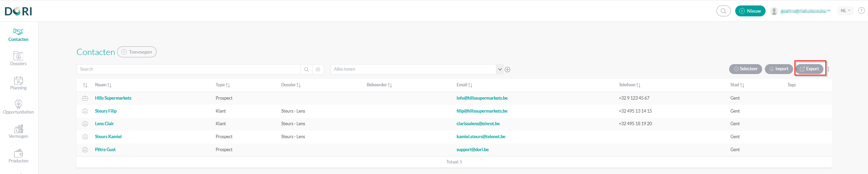Open the Dossiers sidebar icon
Viewport: 868px width, 174px height.
pos(18,56)
